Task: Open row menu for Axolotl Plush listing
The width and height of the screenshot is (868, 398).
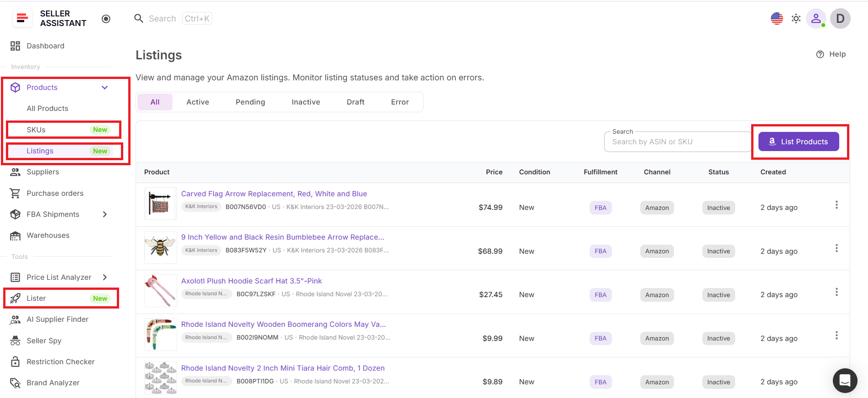Action: (x=837, y=292)
